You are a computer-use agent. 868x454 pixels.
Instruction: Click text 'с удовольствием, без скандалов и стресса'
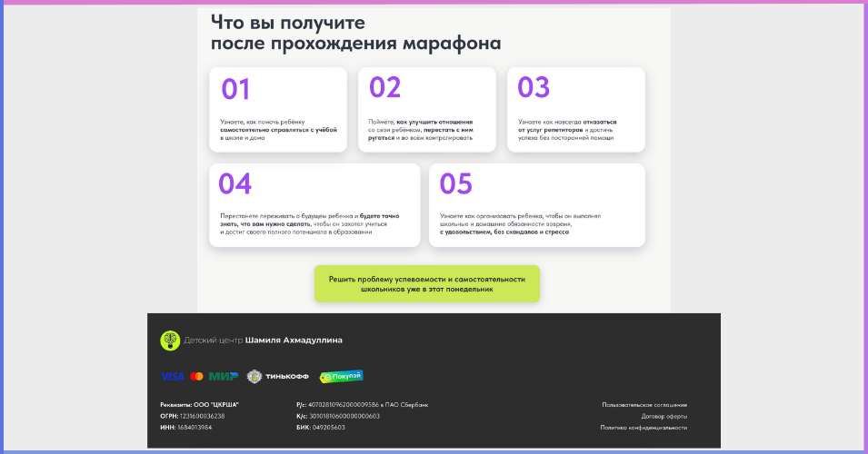coord(504,232)
